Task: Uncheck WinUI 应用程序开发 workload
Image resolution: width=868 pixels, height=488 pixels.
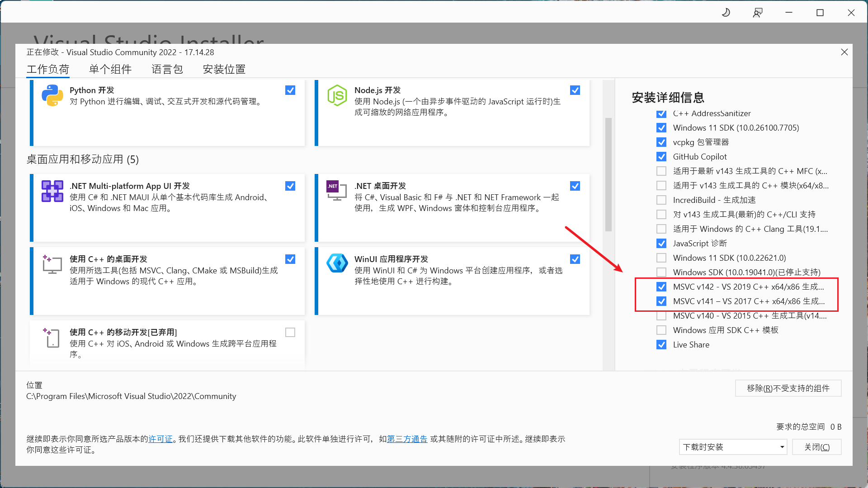Action: [x=575, y=259]
